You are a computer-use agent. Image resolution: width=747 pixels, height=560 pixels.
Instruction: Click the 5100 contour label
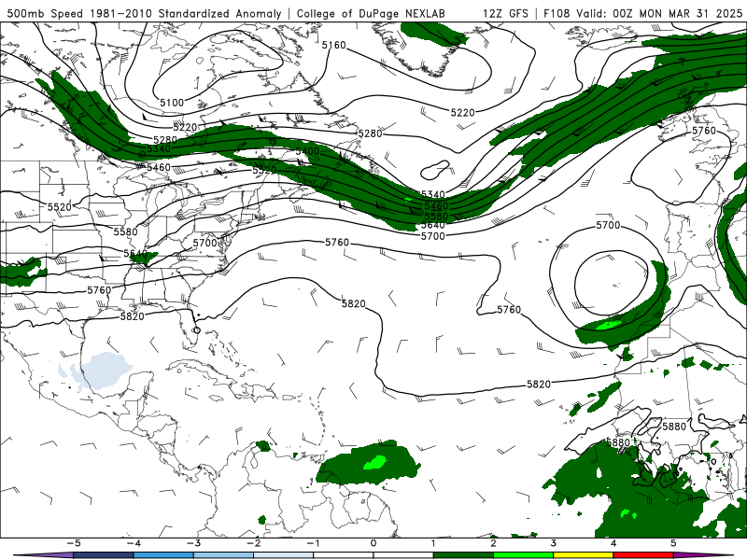coord(172,103)
